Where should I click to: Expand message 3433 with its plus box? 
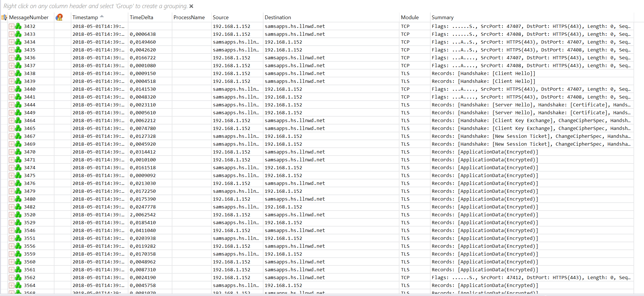pyautogui.click(x=11, y=34)
